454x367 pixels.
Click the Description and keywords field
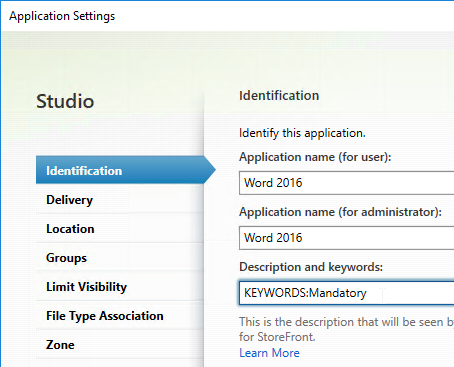click(x=347, y=293)
